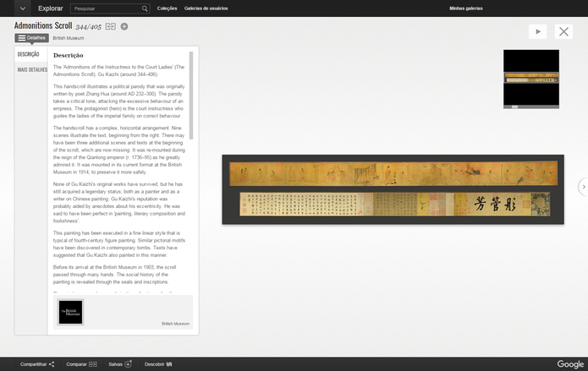Close the artwork viewer
588x371 pixels.
coord(563,31)
